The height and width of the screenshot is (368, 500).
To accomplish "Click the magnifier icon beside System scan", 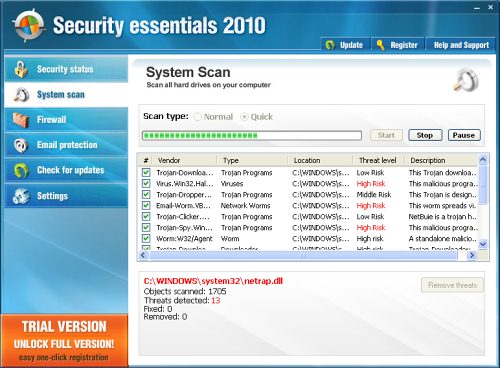I will coord(21,95).
